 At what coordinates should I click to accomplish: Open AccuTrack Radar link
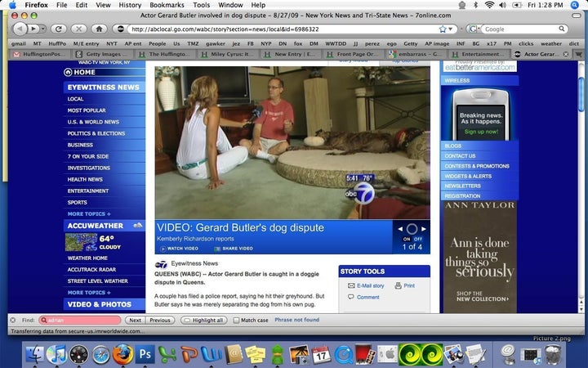pyautogui.click(x=91, y=270)
